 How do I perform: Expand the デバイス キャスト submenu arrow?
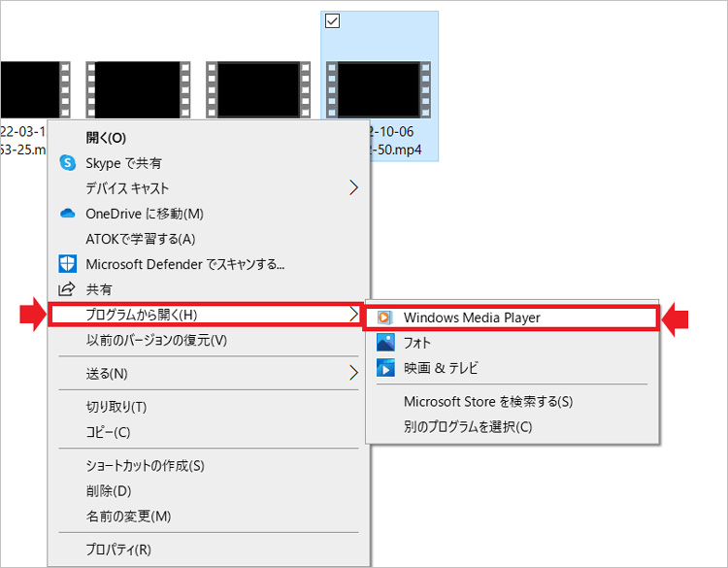coord(353,188)
